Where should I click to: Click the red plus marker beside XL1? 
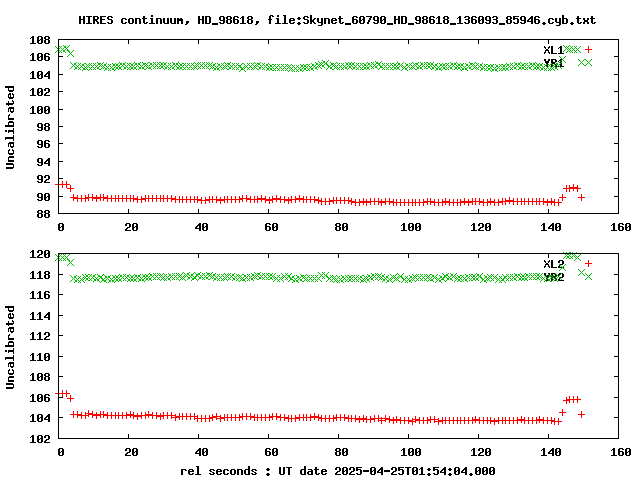tap(588, 49)
